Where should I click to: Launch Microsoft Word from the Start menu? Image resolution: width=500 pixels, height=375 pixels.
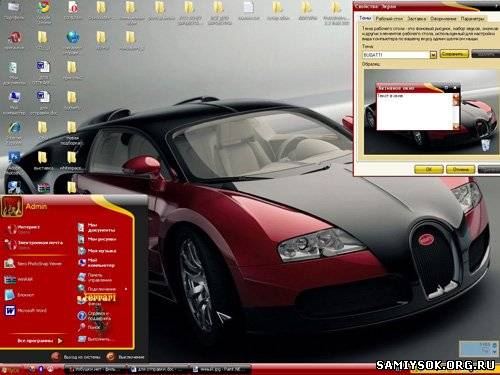coord(26,311)
